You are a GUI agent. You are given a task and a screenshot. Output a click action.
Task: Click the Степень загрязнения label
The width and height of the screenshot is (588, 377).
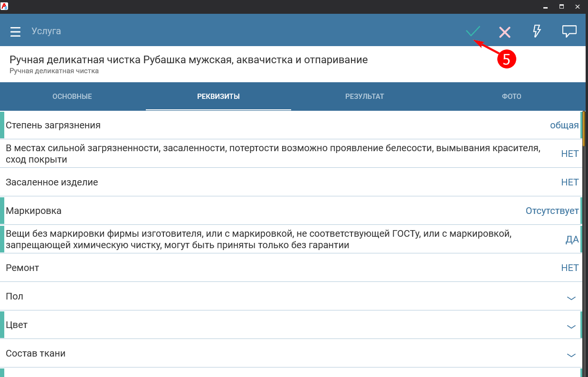coord(53,125)
